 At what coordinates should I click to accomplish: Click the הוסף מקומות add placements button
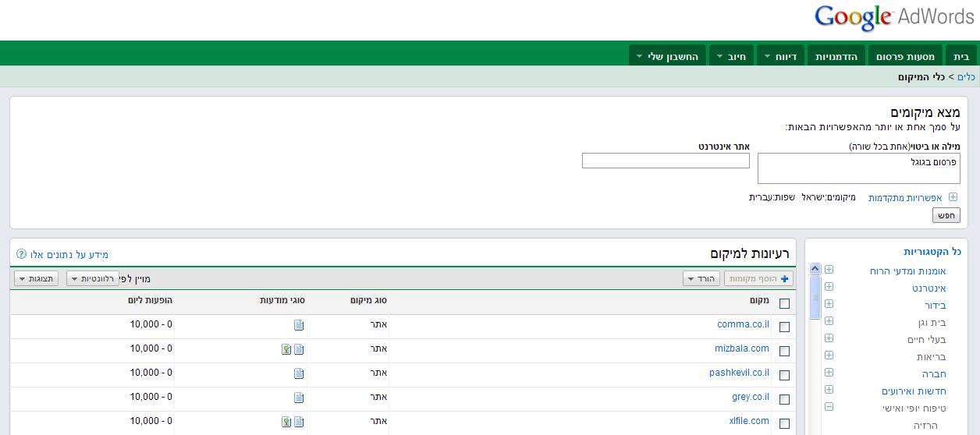click(x=758, y=278)
